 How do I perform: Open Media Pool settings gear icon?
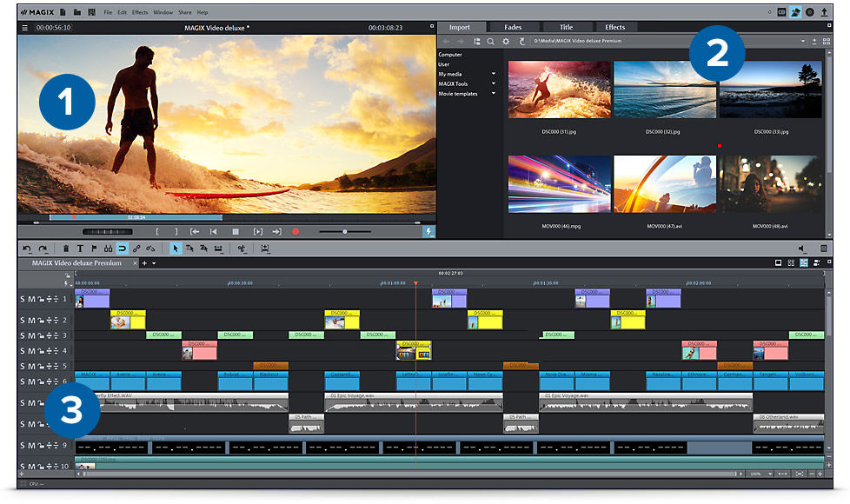pyautogui.click(x=505, y=41)
